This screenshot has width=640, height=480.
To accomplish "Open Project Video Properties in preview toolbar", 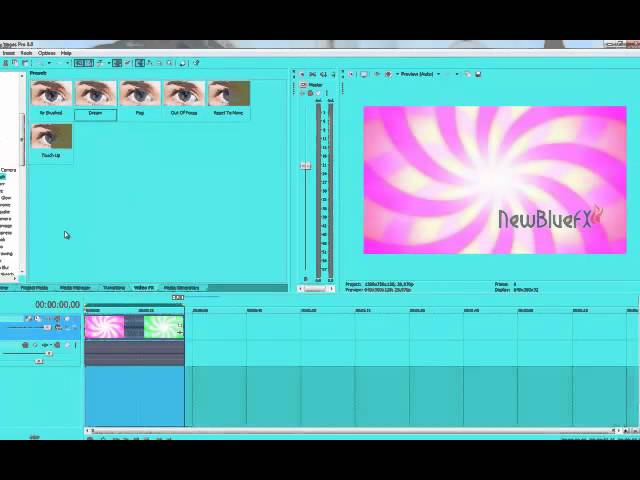I will tap(351, 74).
